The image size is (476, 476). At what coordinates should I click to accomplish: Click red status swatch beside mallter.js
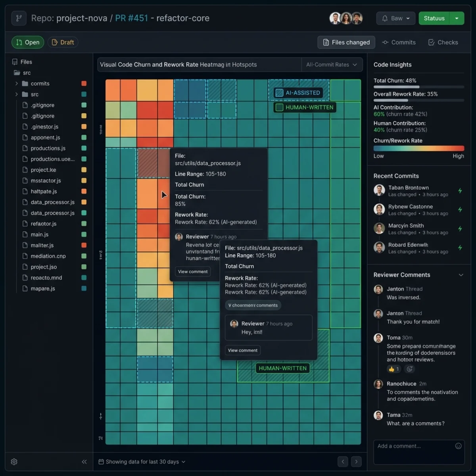(x=84, y=245)
